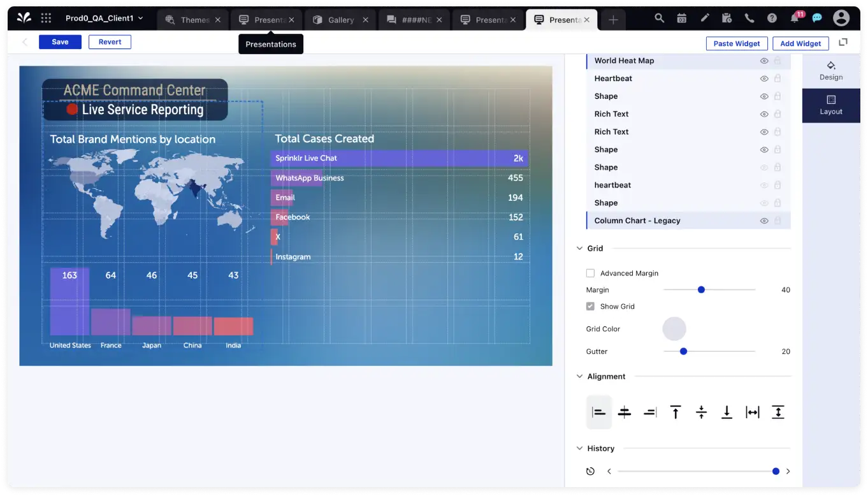This screenshot has height=496, width=868.
Task: Click the pencil compose icon
Action: coord(704,18)
